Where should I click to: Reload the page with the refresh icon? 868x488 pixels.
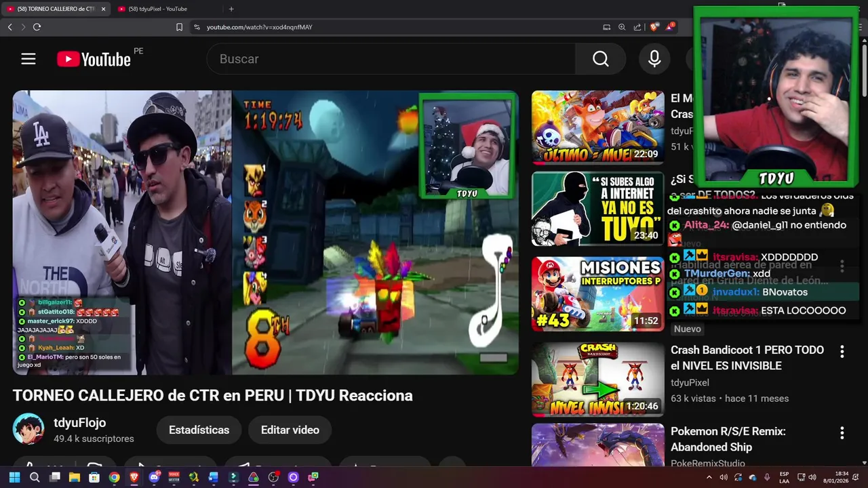point(37,27)
